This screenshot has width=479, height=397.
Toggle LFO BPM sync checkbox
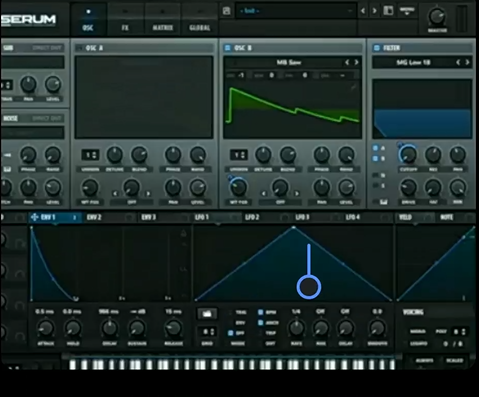pos(261,312)
